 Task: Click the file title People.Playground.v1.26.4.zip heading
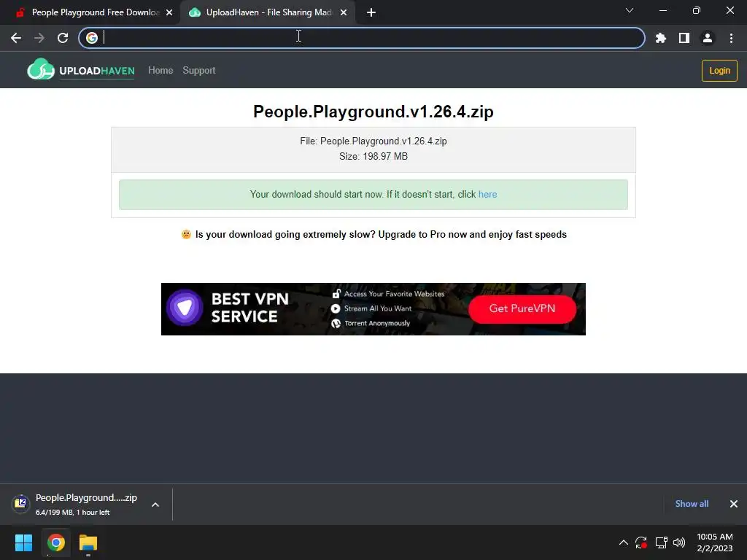(x=373, y=112)
